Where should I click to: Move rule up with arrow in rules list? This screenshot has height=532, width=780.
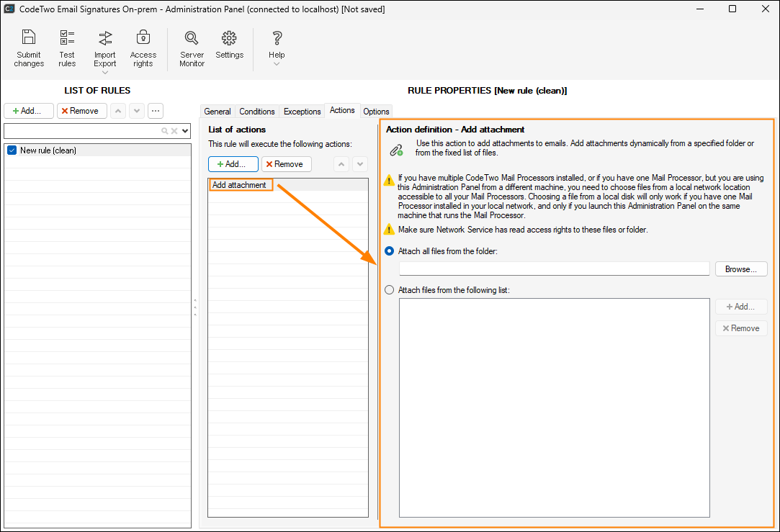[118, 111]
